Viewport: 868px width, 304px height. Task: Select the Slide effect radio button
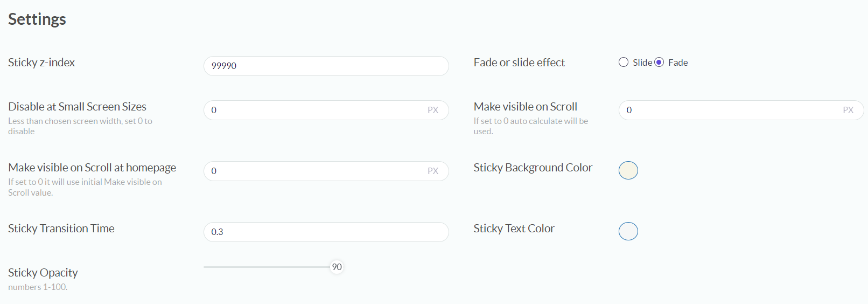[624, 63]
